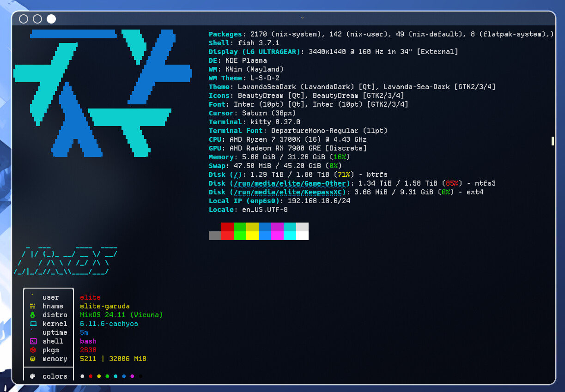The height and width of the screenshot is (392, 565).
Task: Click the 'bash' shell value
Action: pyautogui.click(x=88, y=341)
